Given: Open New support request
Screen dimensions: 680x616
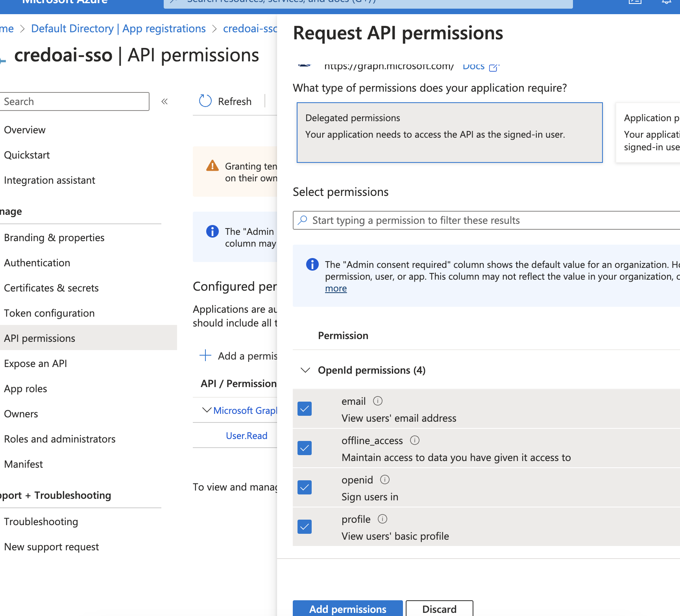Looking at the screenshot, I should coord(52,547).
